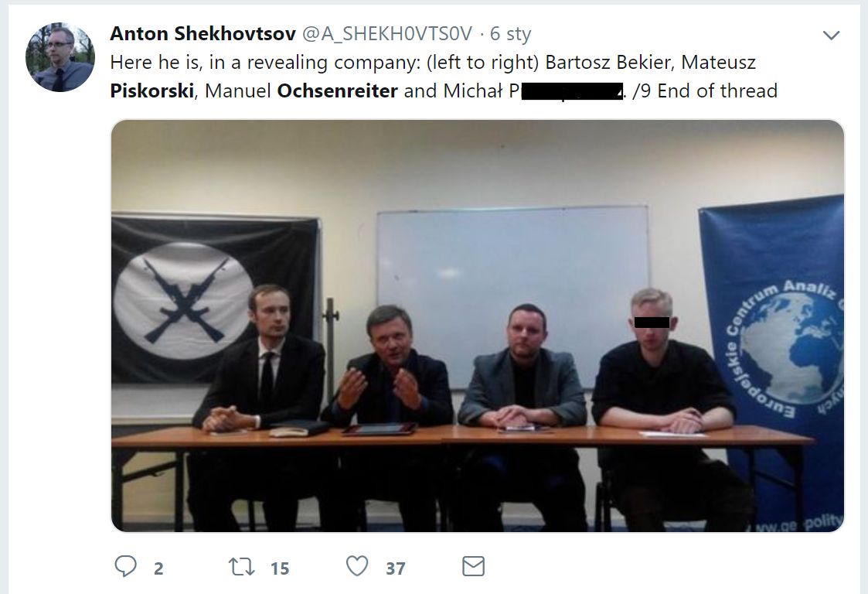The height and width of the screenshot is (594, 868).
Task: Like the tweet with the heart icon
Action: coord(357,566)
